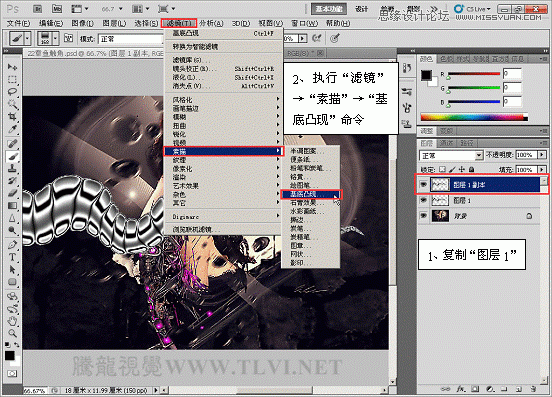Launch Mini Bridge from the application bar
This screenshot has height=397, width=552.
[57, 9]
